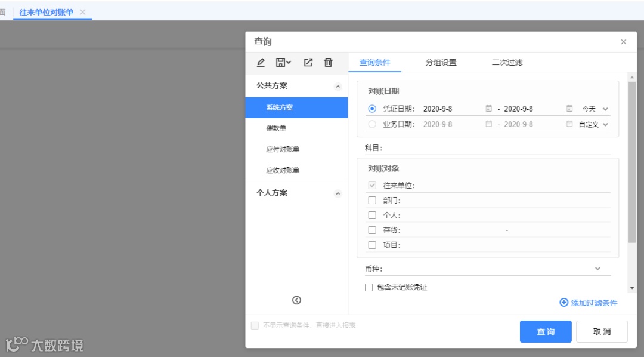
Task: Click the trash delete scheme icon
Action: 328,63
